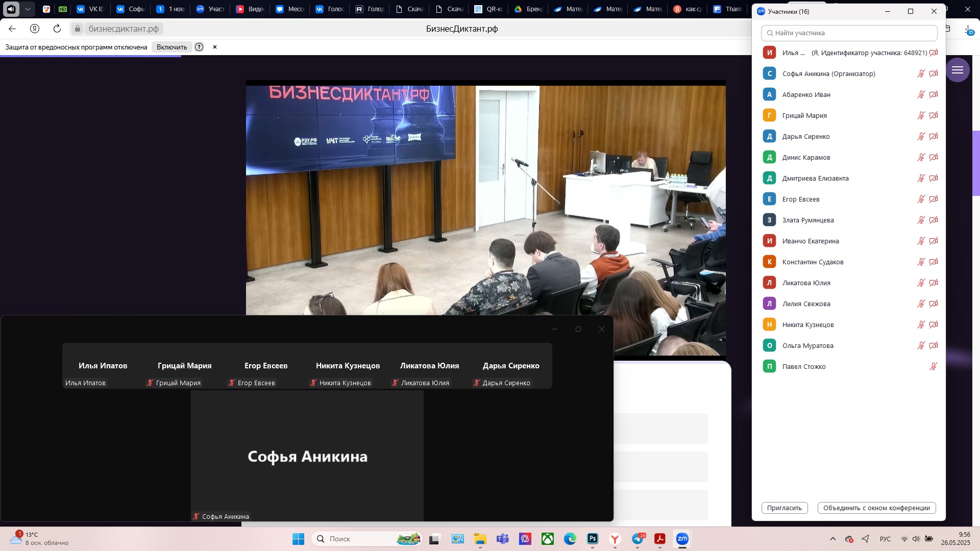The width and height of the screenshot is (980, 551).
Task: Click Abarenko Ivan's disabled camera icon
Action: click(x=934, y=94)
